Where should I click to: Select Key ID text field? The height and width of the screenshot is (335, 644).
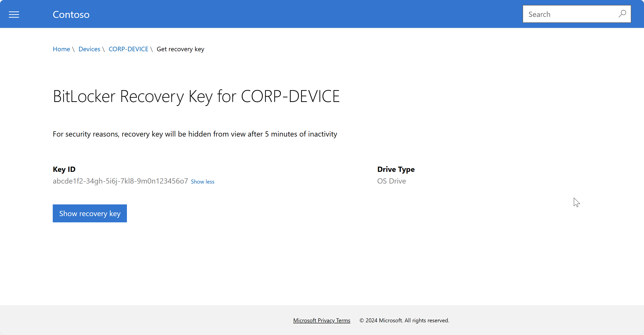120,181
